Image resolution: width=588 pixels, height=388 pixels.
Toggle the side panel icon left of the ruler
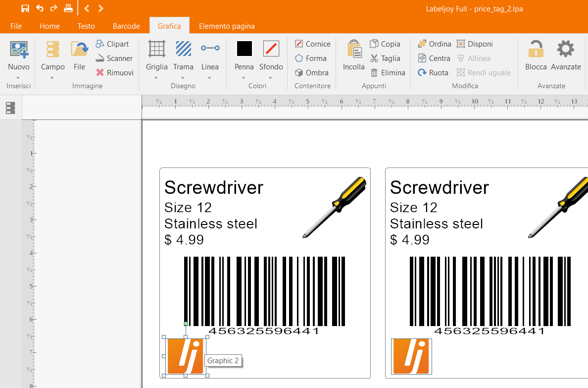pos(10,108)
